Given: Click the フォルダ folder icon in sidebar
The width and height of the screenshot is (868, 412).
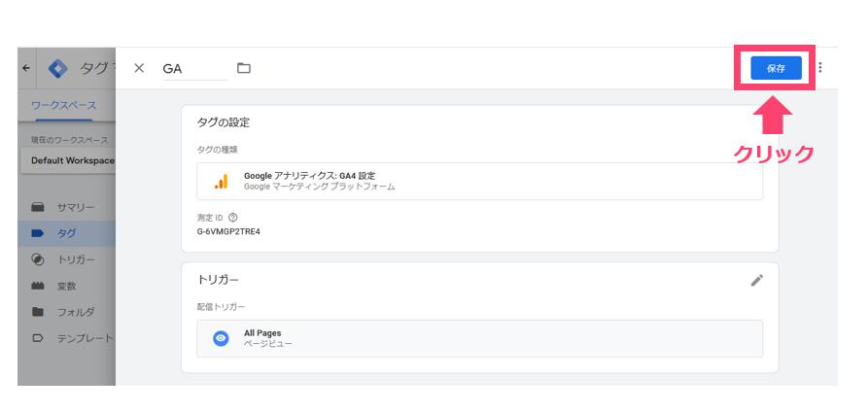Looking at the screenshot, I should (x=38, y=312).
